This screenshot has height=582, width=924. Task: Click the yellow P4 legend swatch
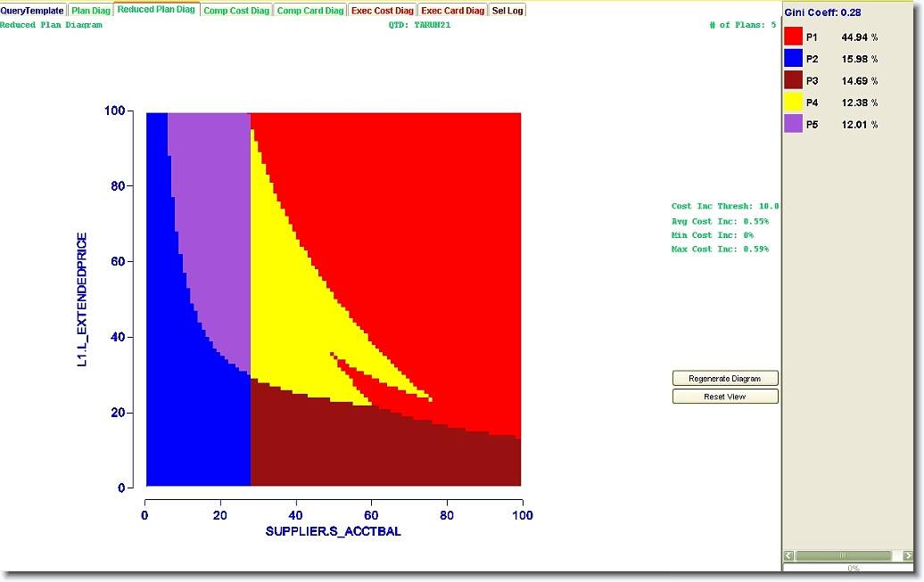tap(793, 102)
